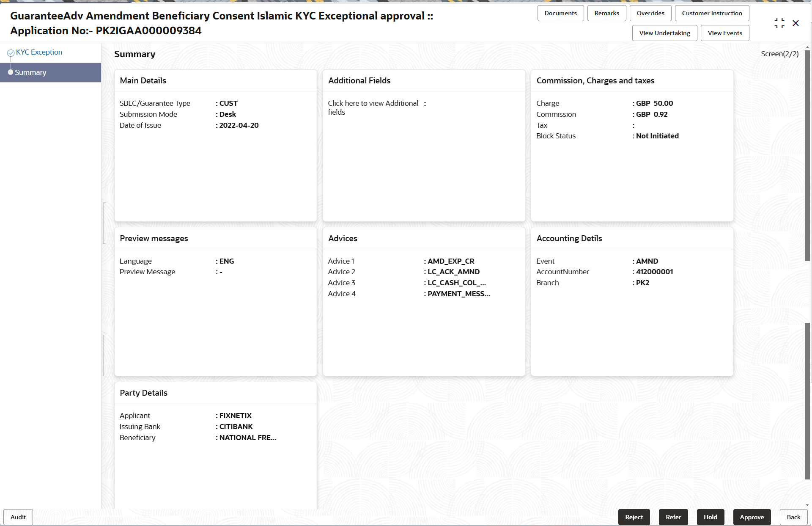812x526 pixels.
Task: Open the Documents dialog
Action: pos(560,13)
